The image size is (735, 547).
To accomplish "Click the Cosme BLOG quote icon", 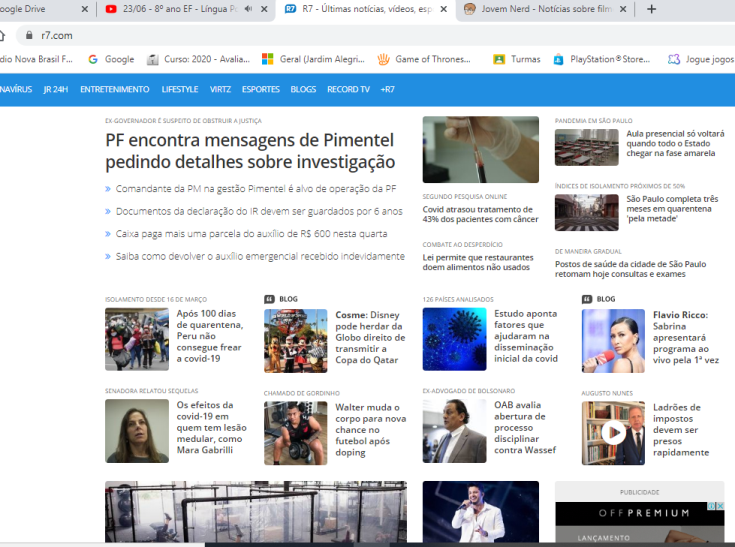I will pyautogui.click(x=269, y=299).
